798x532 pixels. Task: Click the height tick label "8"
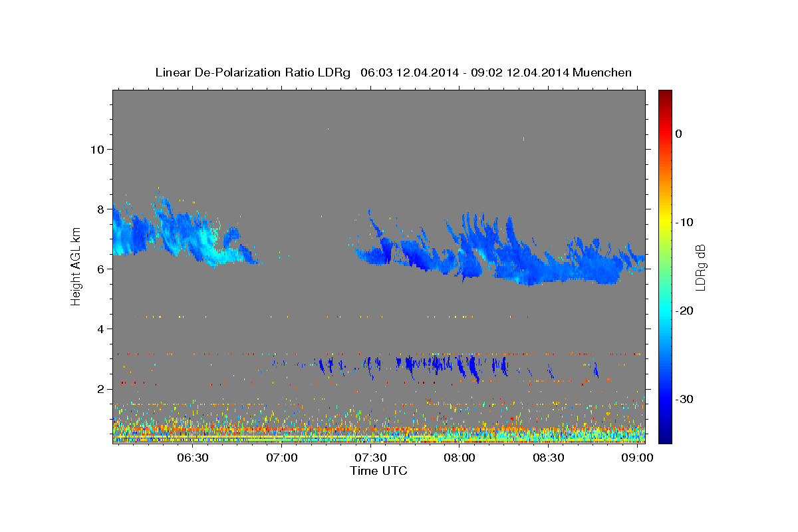click(99, 209)
